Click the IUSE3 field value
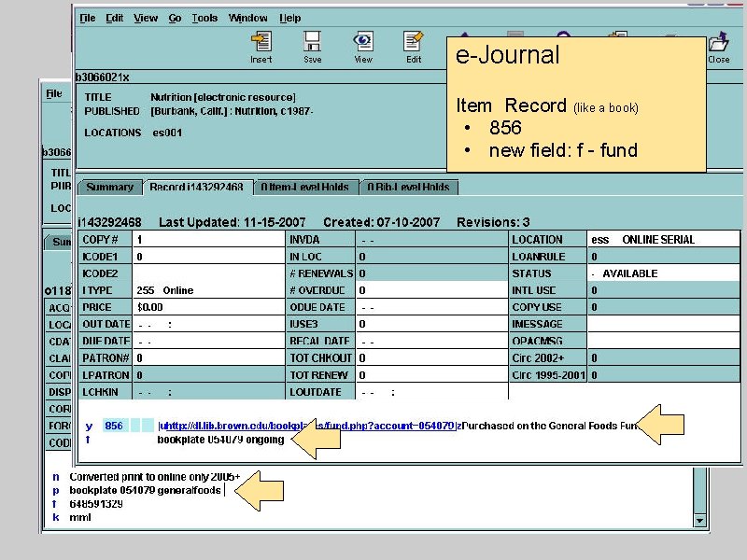Viewport: 747px width, 560px height. tap(431, 324)
